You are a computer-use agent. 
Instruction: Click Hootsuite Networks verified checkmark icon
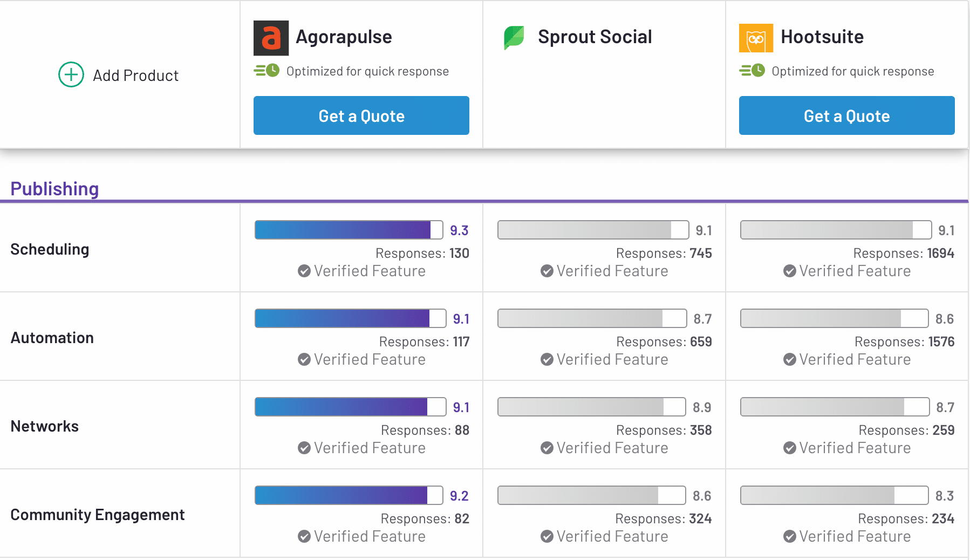(790, 448)
